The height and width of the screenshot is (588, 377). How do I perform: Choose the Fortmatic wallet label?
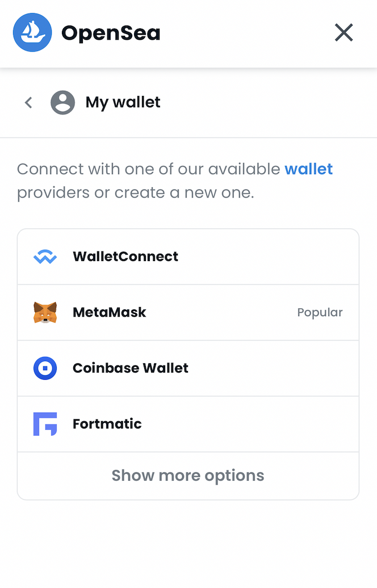(x=107, y=424)
